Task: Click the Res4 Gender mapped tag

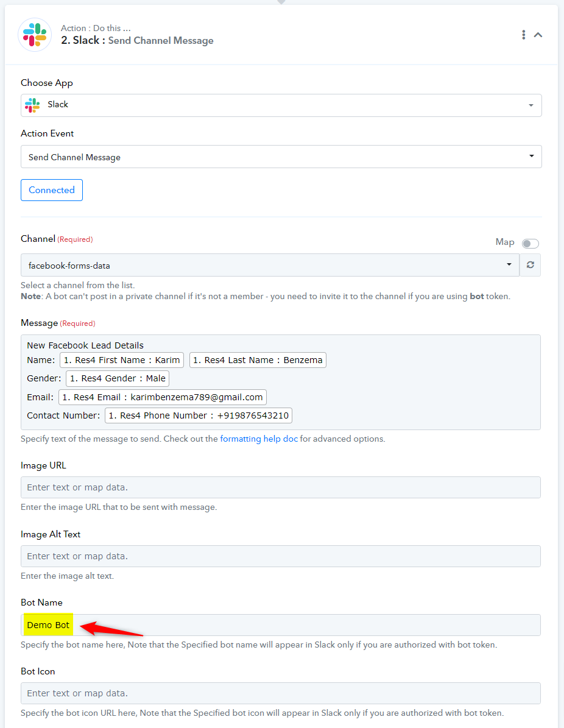Action: [118, 378]
